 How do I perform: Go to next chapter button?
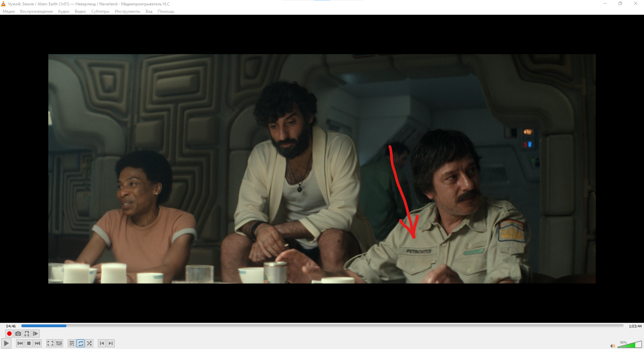click(111, 343)
